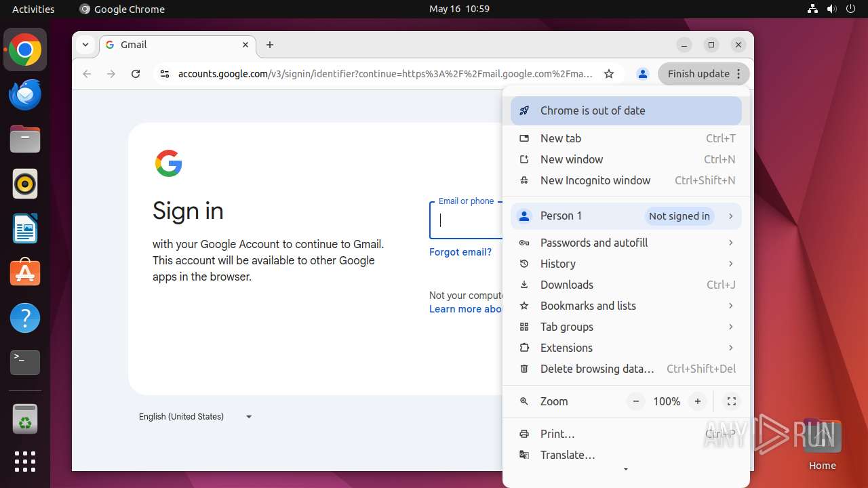Open the network status indicator
This screenshot has height=488, width=868.
point(812,9)
